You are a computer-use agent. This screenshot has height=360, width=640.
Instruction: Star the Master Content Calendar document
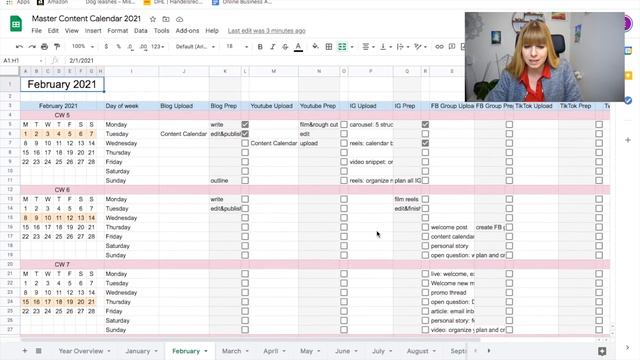(153, 19)
